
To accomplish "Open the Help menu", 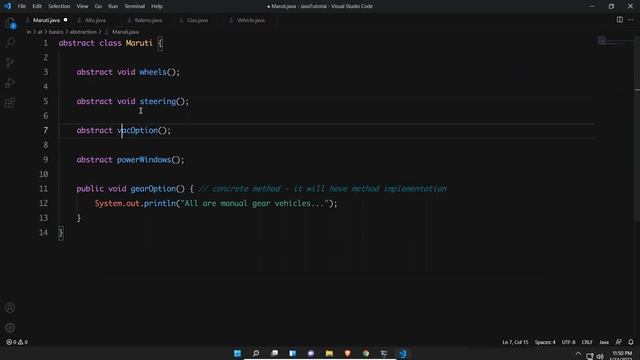I will (157, 6).
